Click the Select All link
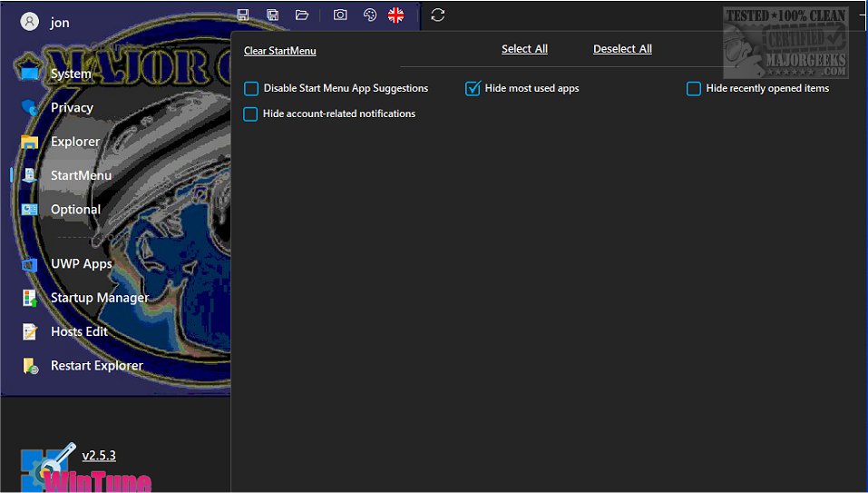This screenshot has width=868, height=493. pos(524,49)
